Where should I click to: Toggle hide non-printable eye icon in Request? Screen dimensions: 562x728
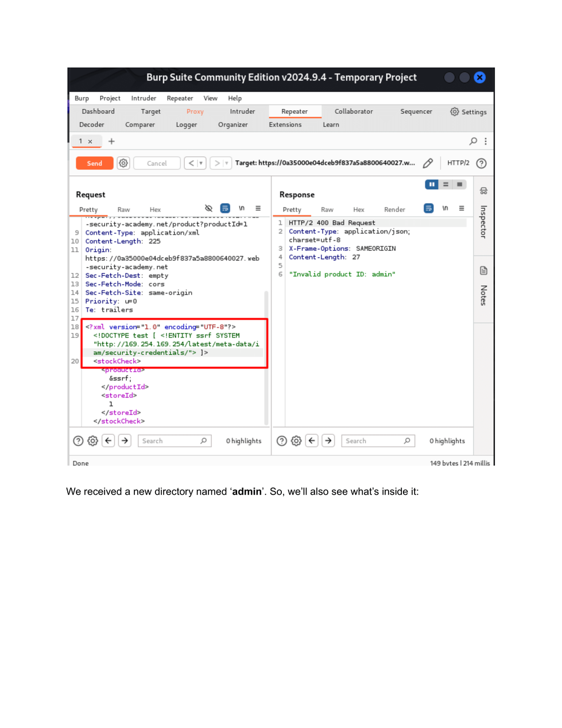[x=208, y=208]
